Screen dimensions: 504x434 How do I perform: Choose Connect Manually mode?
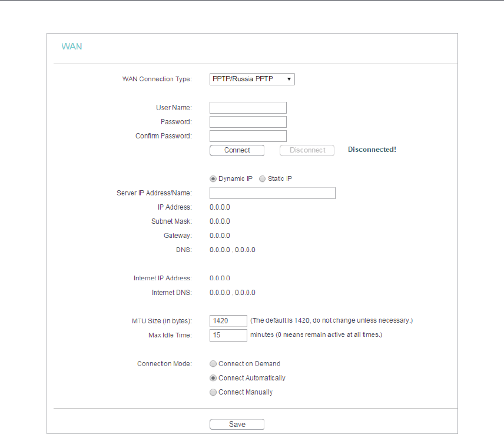pyautogui.click(x=213, y=392)
